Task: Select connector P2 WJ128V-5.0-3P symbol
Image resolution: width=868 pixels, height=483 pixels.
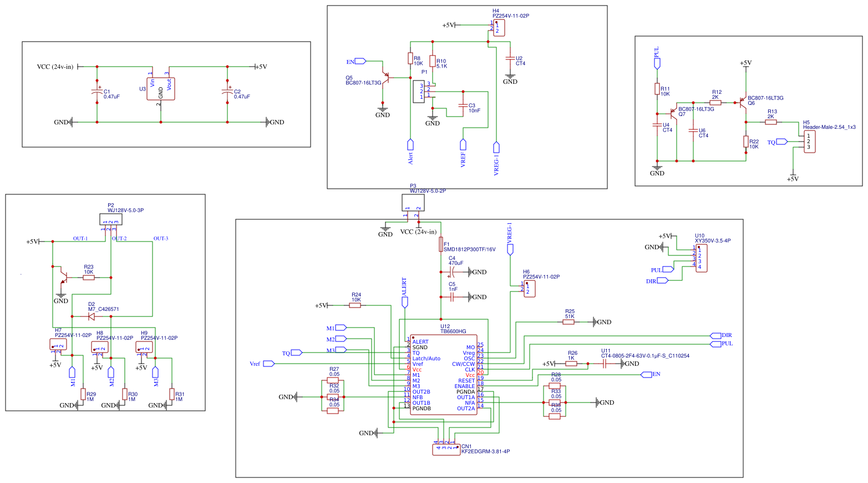Action: click(x=111, y=219)
